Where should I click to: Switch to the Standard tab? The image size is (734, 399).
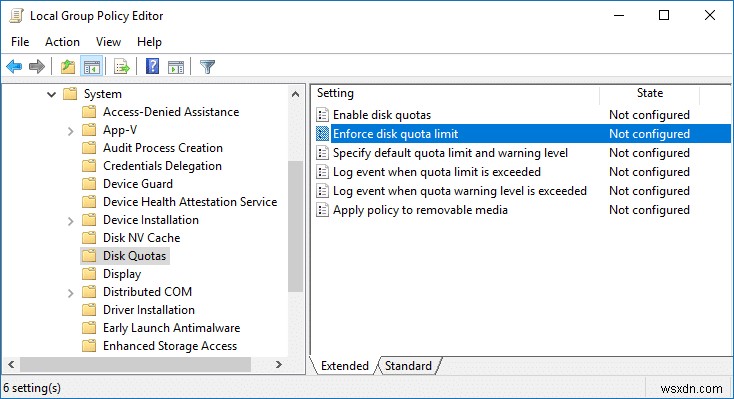408,365
